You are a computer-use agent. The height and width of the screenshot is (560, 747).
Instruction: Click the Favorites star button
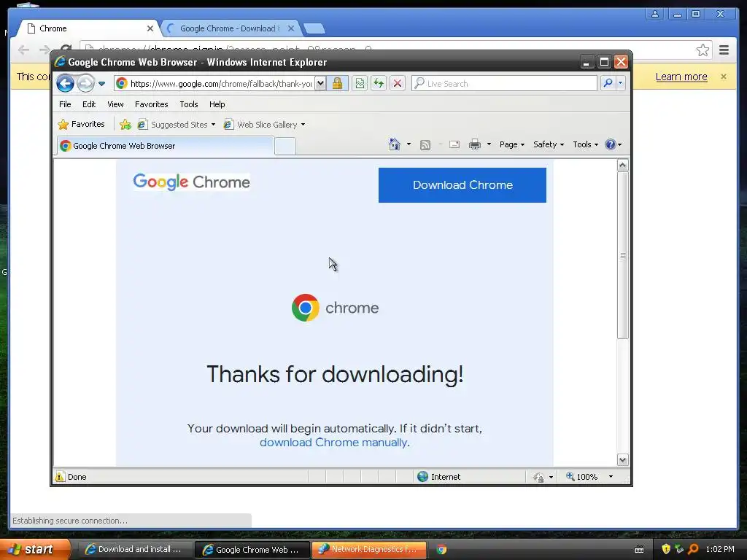click(81, 124)
